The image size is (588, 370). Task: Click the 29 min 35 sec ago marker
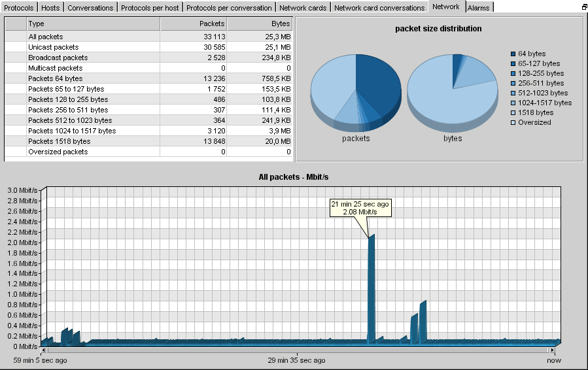coord(297,360)
